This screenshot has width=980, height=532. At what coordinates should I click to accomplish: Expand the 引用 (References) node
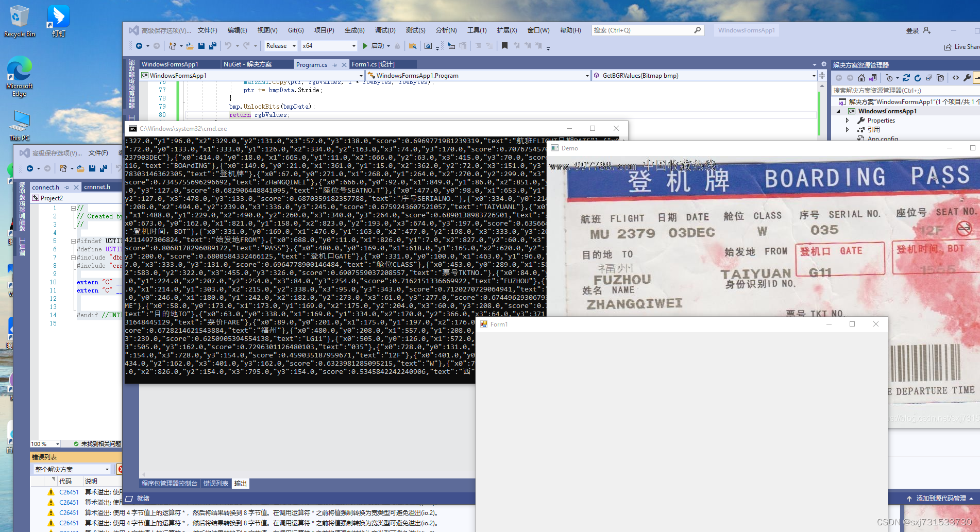848,130
